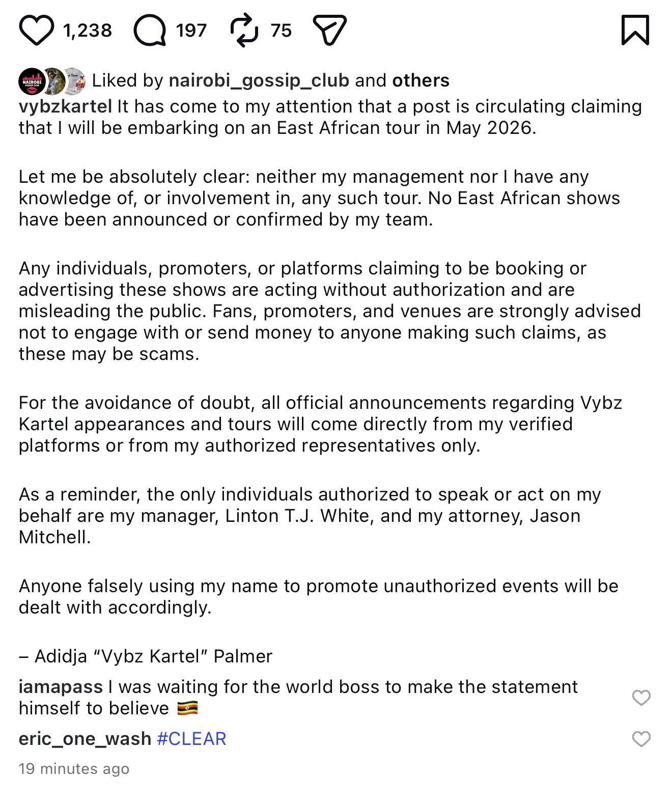Share the post using the paper plane icon
This screenshot has height=805, width=672.
pyautogui.click(x=329, y=30)
